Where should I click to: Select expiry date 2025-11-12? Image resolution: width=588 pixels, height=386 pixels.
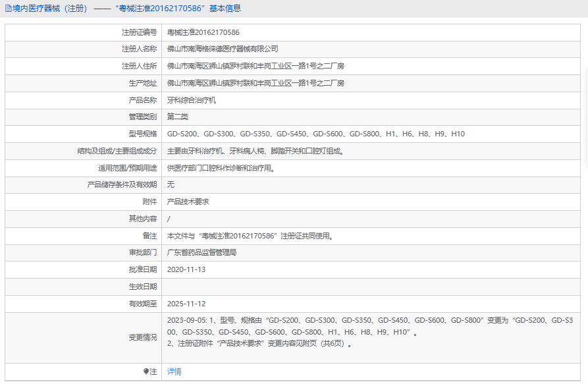(x=186, y=304)
